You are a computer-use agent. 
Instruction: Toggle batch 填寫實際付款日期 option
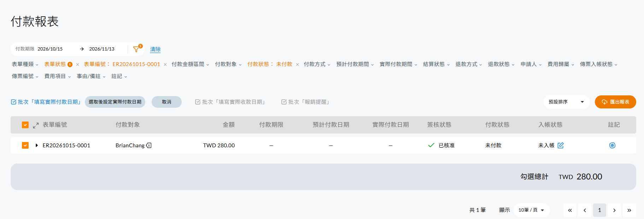tap(46, 102)
